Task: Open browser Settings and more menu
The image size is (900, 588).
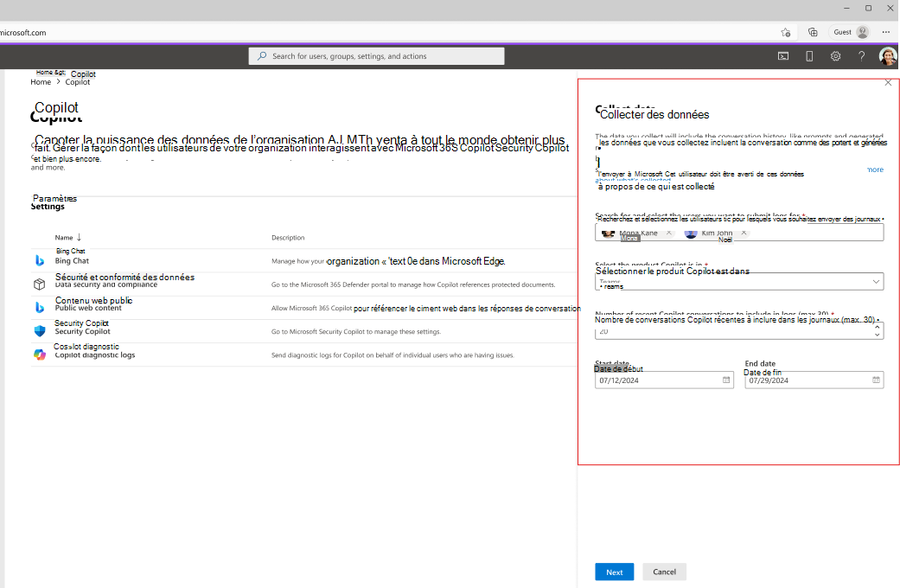Action: click(886, 33)
